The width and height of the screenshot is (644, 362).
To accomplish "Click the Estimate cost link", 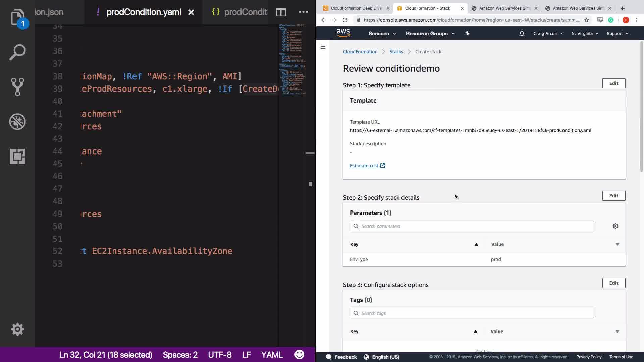I will pos(364,166).
